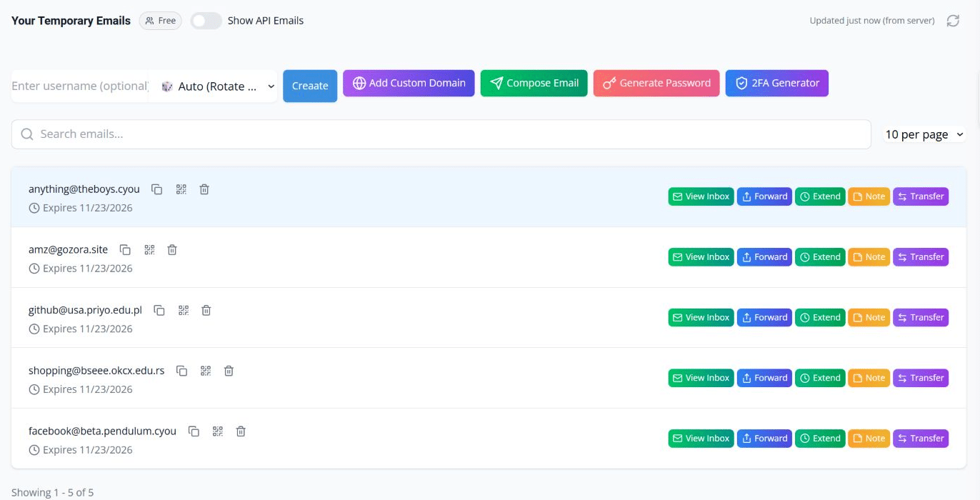980x500 pixels.
Task: Select the shopping@bseee.okcx.edu.rs email text
Action: coord(96,371)
